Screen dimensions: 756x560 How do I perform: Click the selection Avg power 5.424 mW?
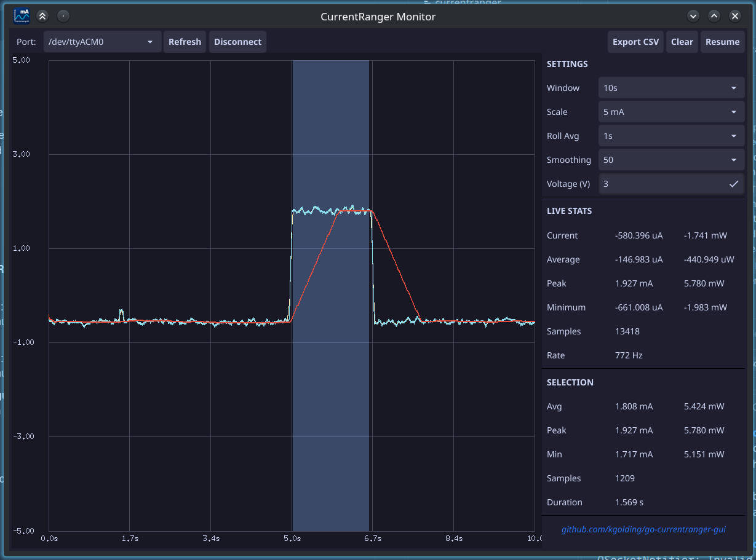click(704, 406)
